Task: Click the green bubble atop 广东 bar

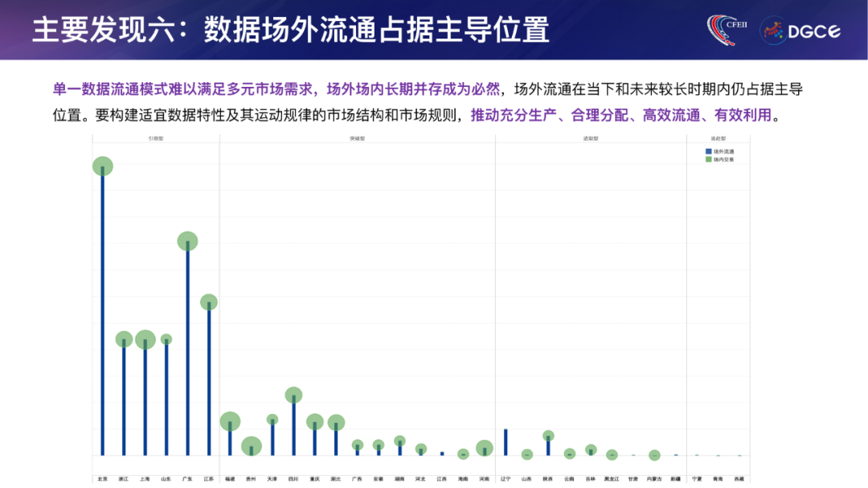Action: click(187, 241)
